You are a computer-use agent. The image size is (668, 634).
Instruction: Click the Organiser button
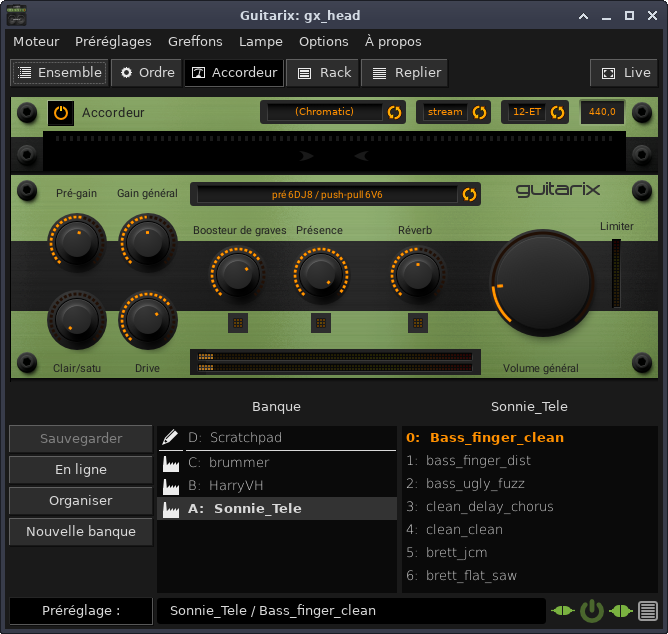(x=81, y=501)
